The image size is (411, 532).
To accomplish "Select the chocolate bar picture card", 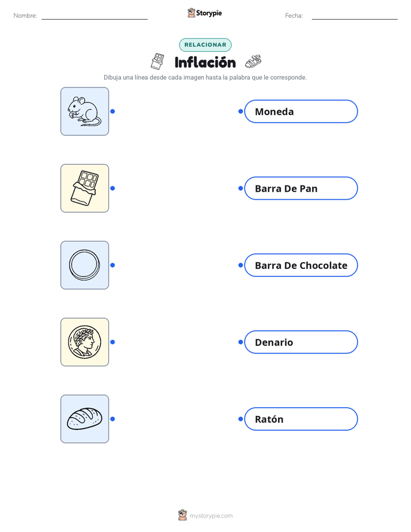I will (x=85, y=188).
